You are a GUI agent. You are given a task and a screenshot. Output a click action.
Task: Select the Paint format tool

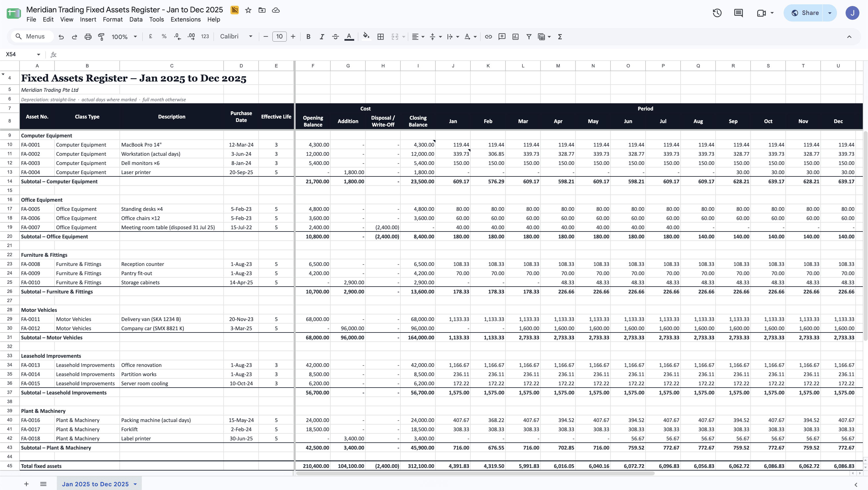(x=101, y=37)
